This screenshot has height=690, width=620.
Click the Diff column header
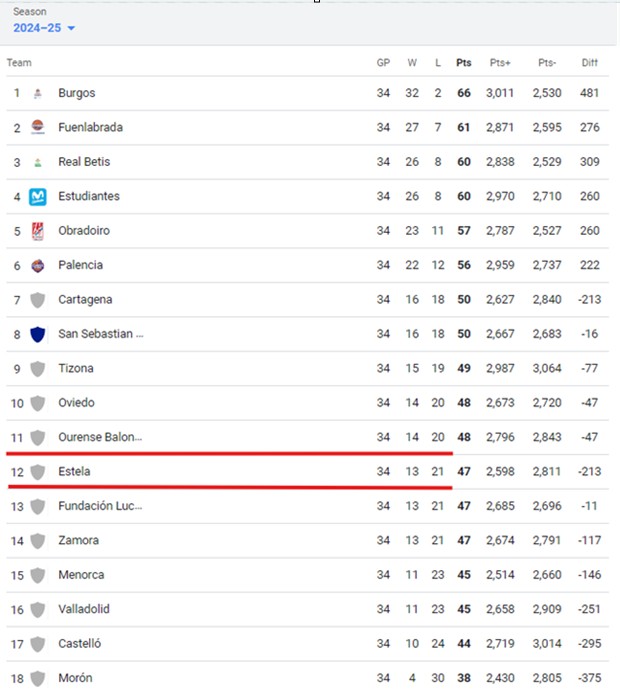589,62
